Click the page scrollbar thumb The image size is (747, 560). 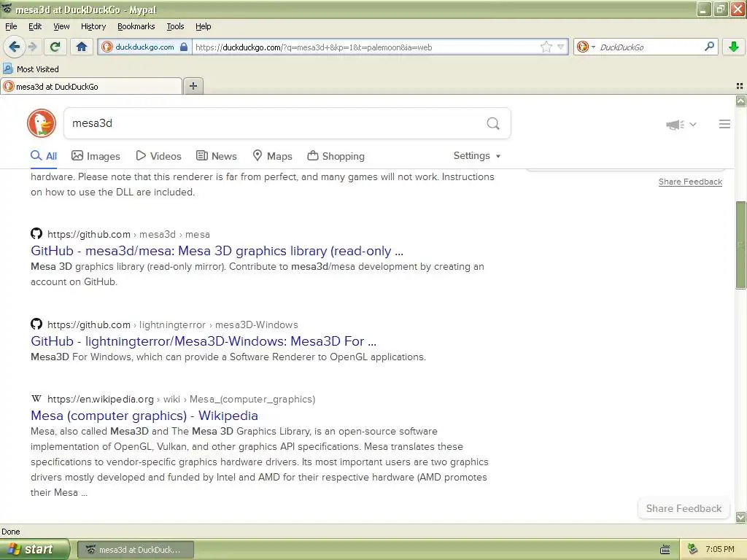point(740,245)
